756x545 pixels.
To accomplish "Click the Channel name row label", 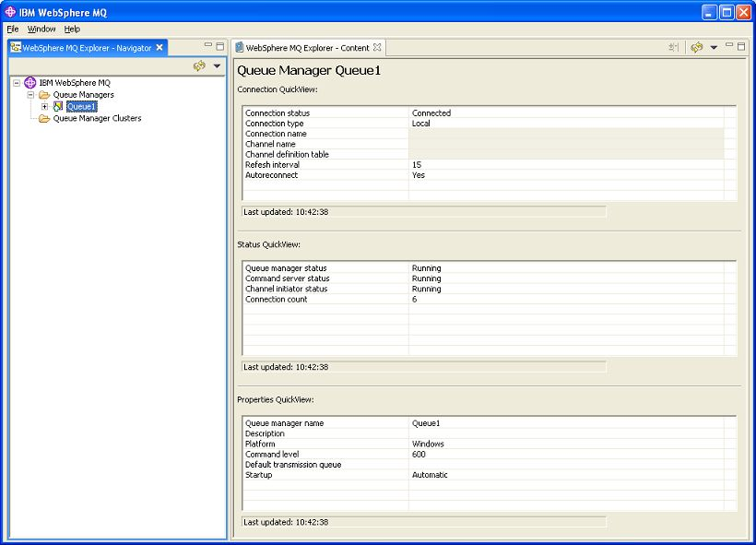I will click(x=270, y=144).
